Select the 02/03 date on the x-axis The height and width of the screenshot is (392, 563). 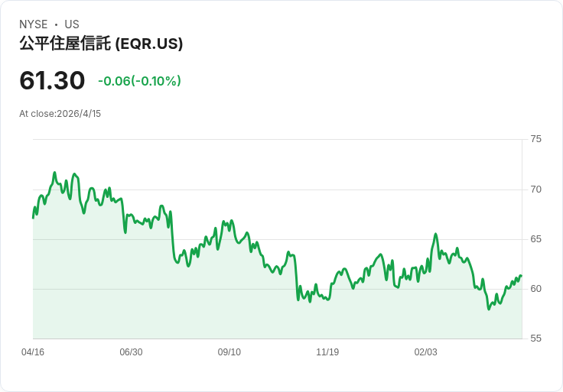426,352
